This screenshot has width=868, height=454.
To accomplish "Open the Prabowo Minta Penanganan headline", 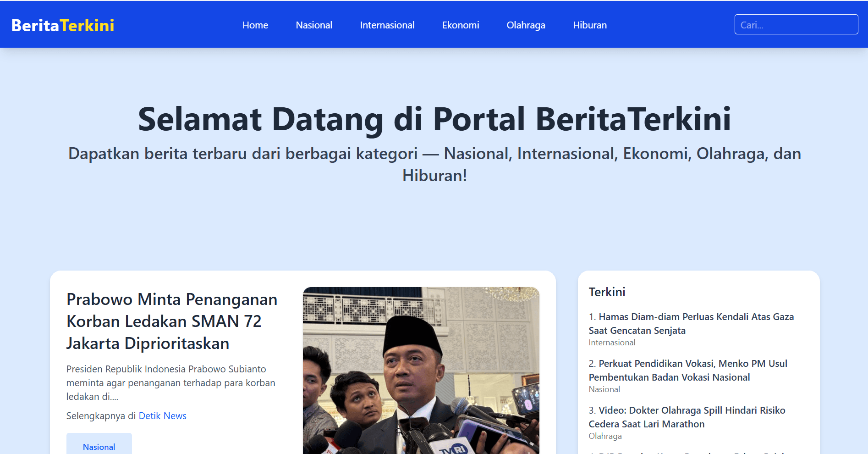I will coord(172,321).
